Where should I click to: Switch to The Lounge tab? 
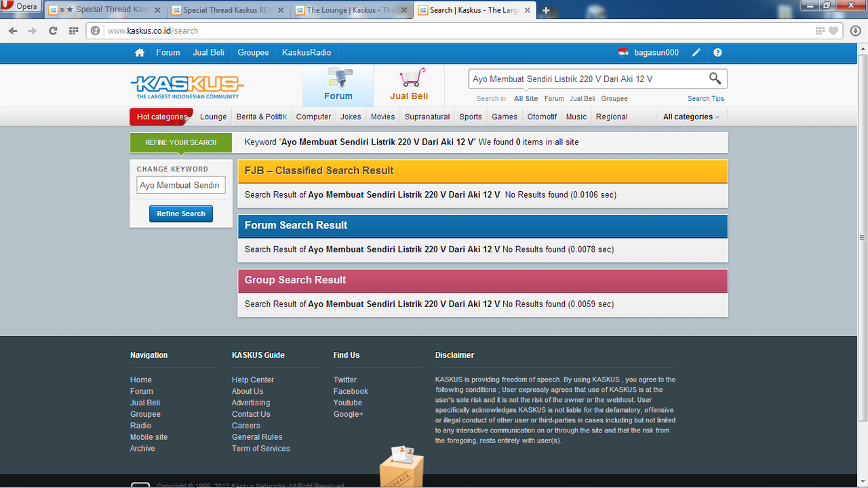(x=352, y=10)
